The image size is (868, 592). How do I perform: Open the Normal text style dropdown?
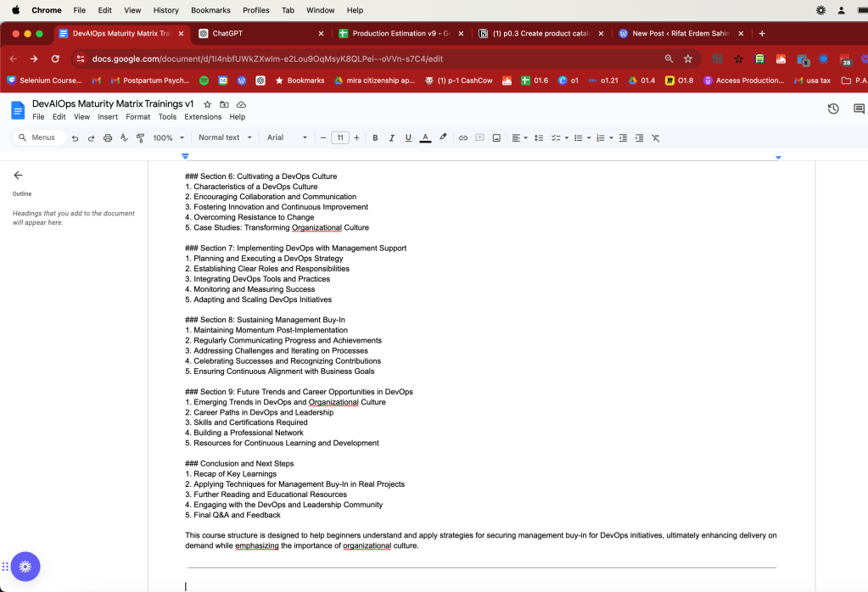tap(225, 137)
